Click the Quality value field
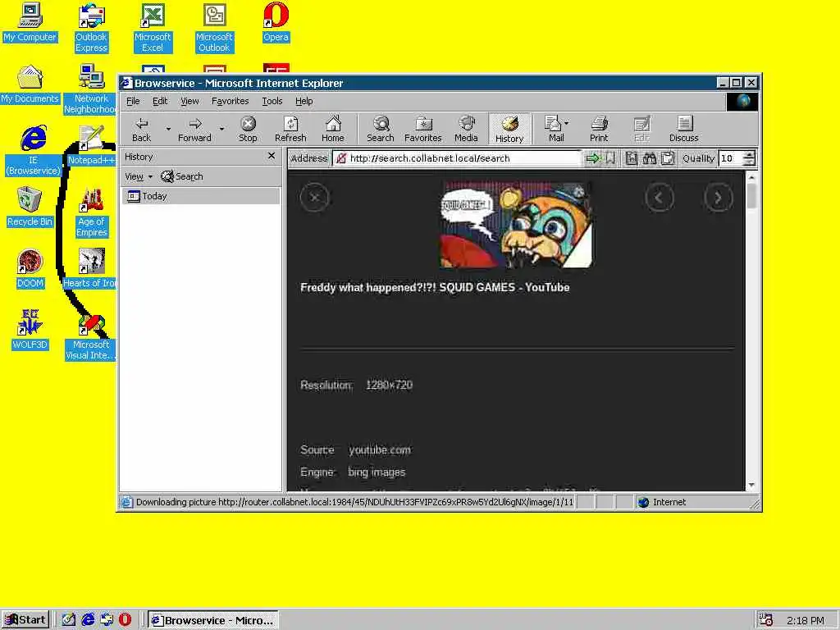Image resolution: width=840 pixels, height=630 pixels. point(731,158)
